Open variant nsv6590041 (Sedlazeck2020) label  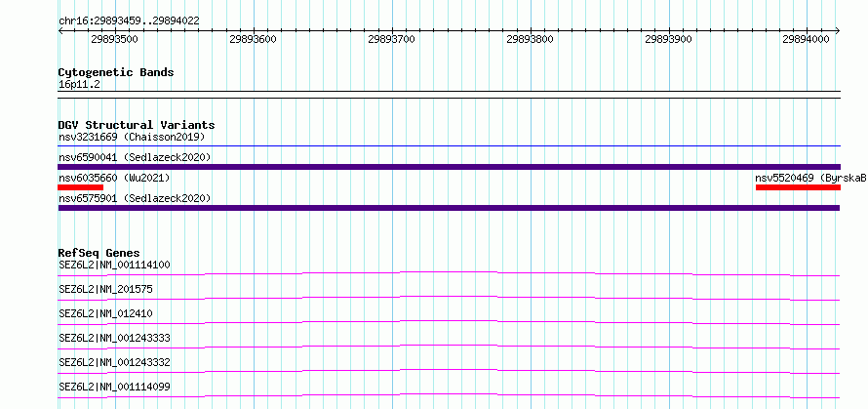[135, 157]
